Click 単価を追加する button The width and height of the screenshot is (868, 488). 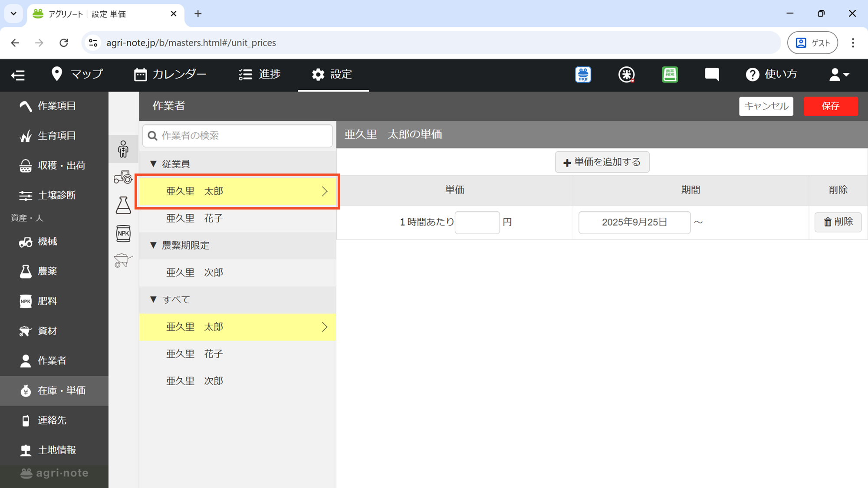(x=602, y=162)
